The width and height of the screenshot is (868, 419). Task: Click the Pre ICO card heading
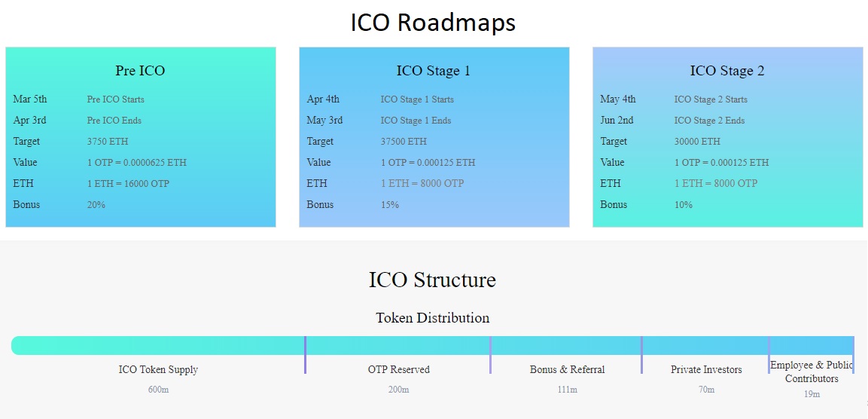click(x=140, y=71)
